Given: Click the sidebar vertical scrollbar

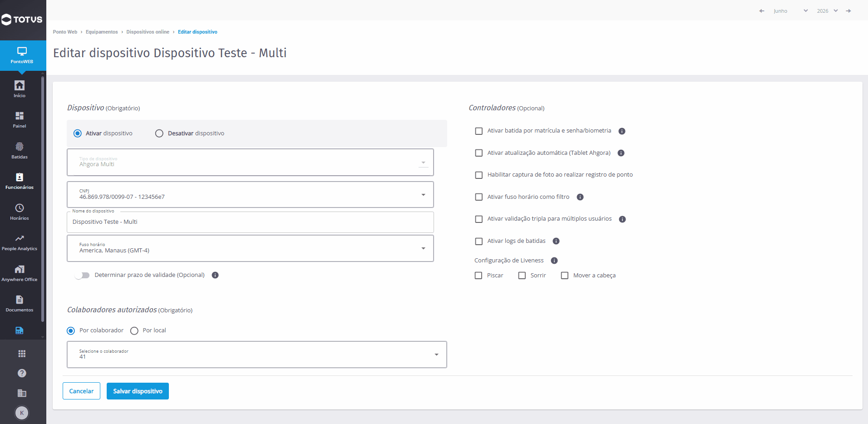Looking at the screenshot, I should pos(43,200).
